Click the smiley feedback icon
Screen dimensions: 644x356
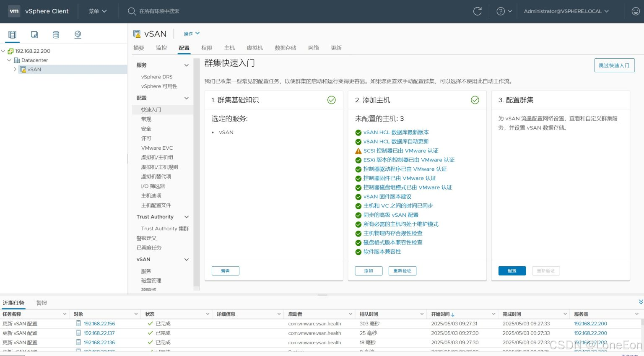click(636, 11)
